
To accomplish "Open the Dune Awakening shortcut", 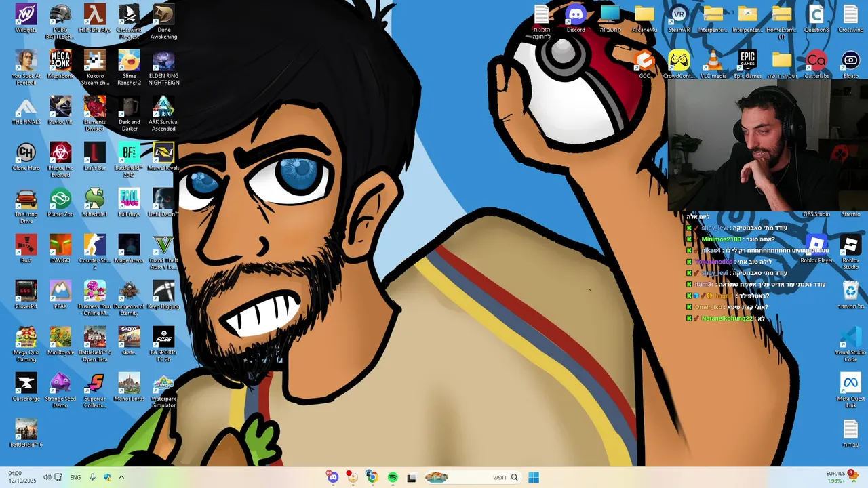I will [163, 21].
